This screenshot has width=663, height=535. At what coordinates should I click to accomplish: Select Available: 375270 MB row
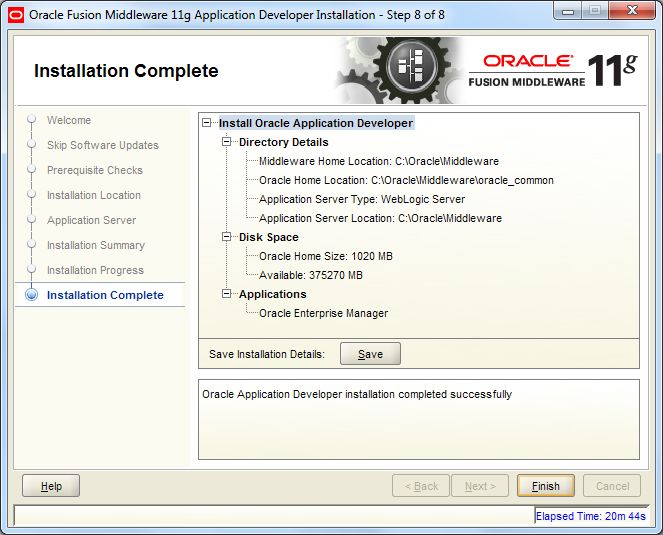(311, 275)
